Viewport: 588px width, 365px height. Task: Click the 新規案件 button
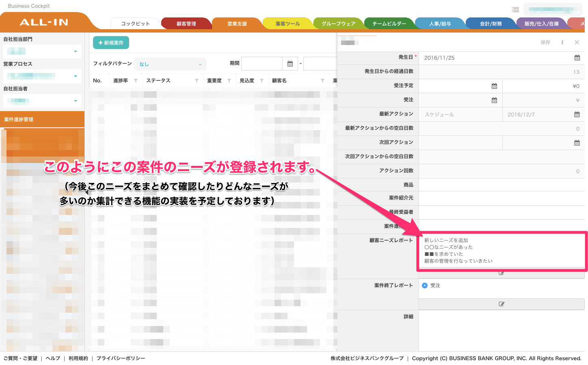pos(111,43)
